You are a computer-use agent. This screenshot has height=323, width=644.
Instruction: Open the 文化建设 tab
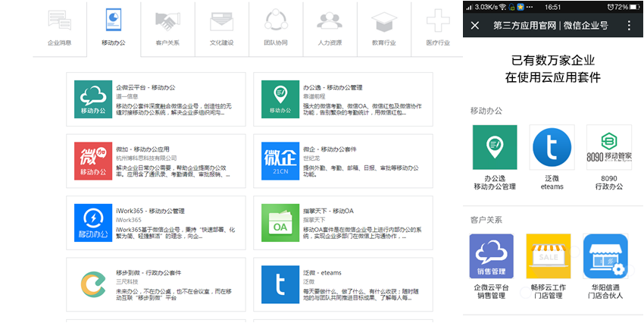[222, 29]
